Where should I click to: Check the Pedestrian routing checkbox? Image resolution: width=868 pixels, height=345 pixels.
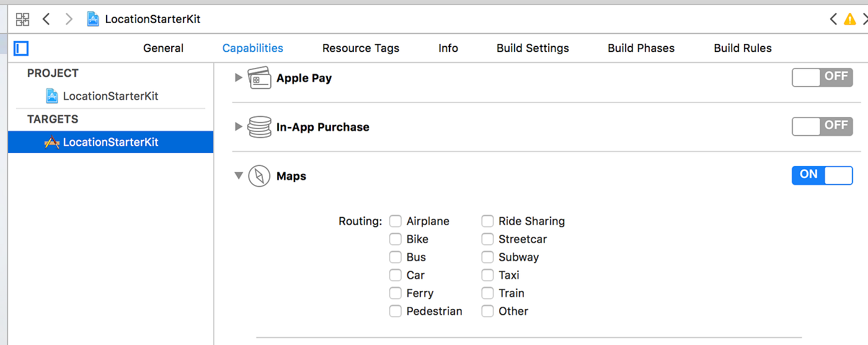(x=396, y=311)
